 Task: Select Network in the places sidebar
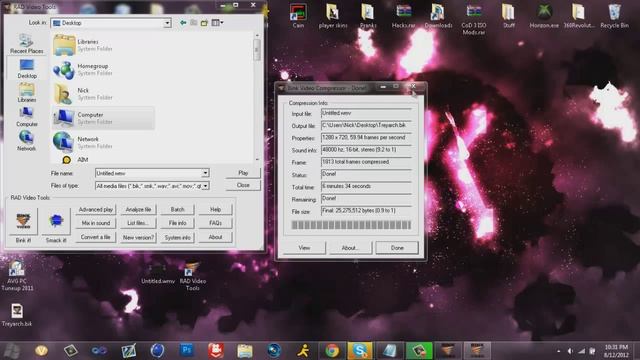coord(27,141)
